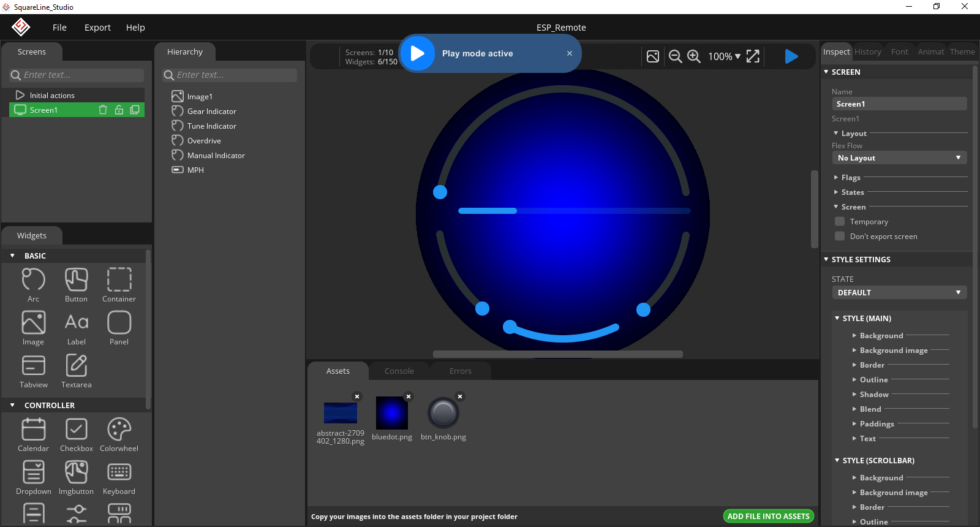This screenshot has width=980, height=527.
Task: Add a Container widget
Action: point(119,284)
